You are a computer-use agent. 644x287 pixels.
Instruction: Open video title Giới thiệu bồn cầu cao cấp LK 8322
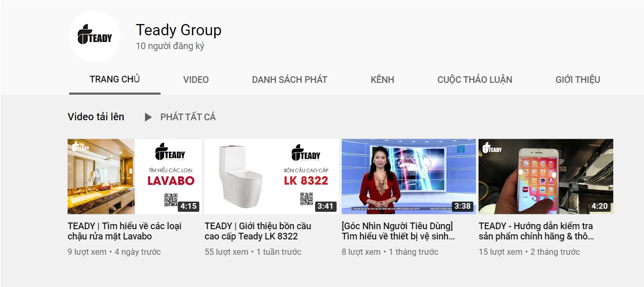pos(258,231)
